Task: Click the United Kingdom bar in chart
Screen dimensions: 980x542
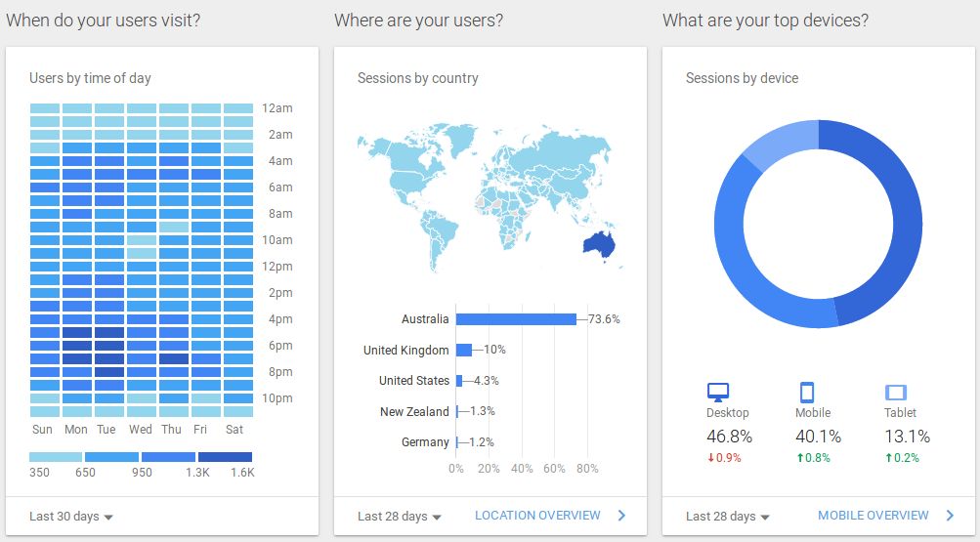Action: click(464, 350)
